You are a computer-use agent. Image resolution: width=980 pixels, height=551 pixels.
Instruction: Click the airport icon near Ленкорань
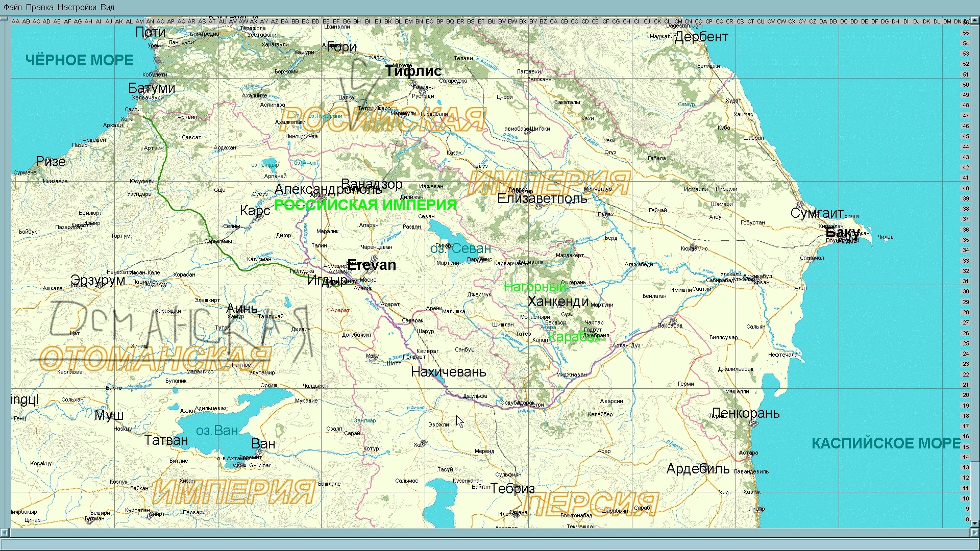click(x=753, y=424)
